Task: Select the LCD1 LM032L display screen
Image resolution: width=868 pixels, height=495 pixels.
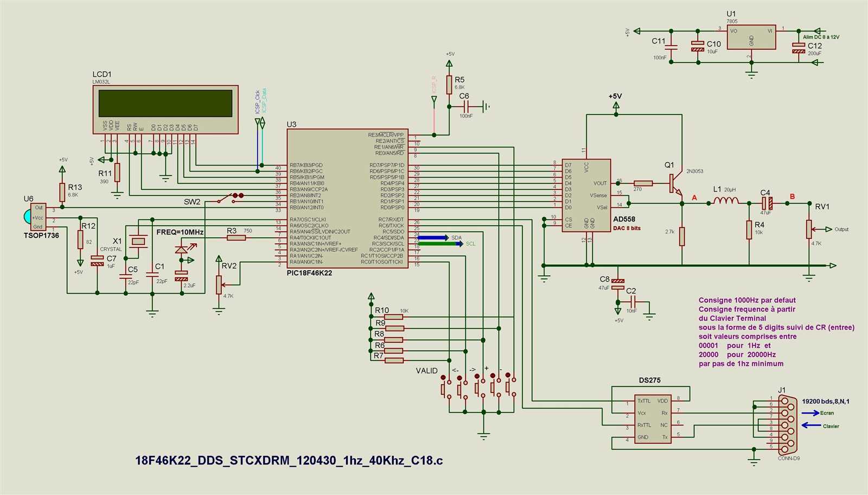Action: click(x=165, y=103)
